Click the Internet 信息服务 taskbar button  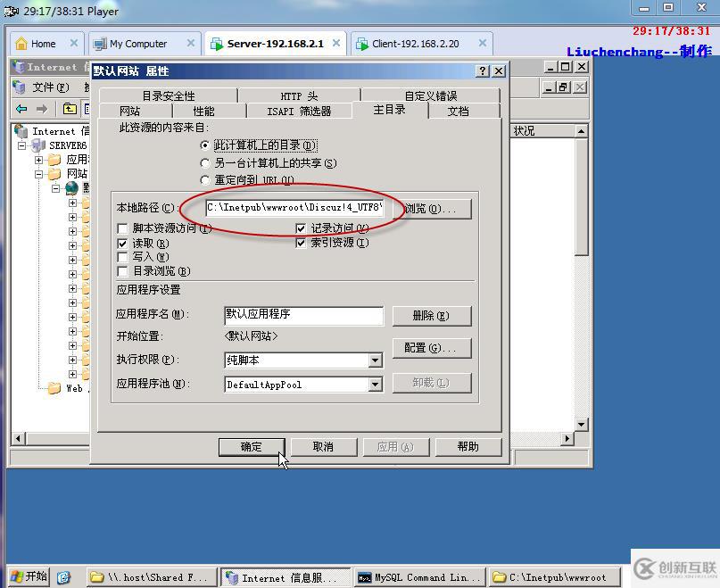tap(286, 577)
